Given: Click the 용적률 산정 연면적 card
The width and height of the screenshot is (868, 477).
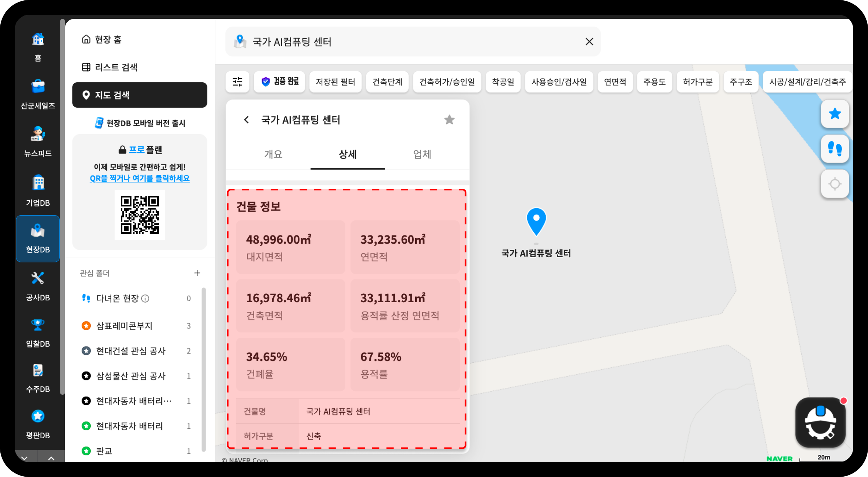Looking at the screenshot, I should click(405, 306).
